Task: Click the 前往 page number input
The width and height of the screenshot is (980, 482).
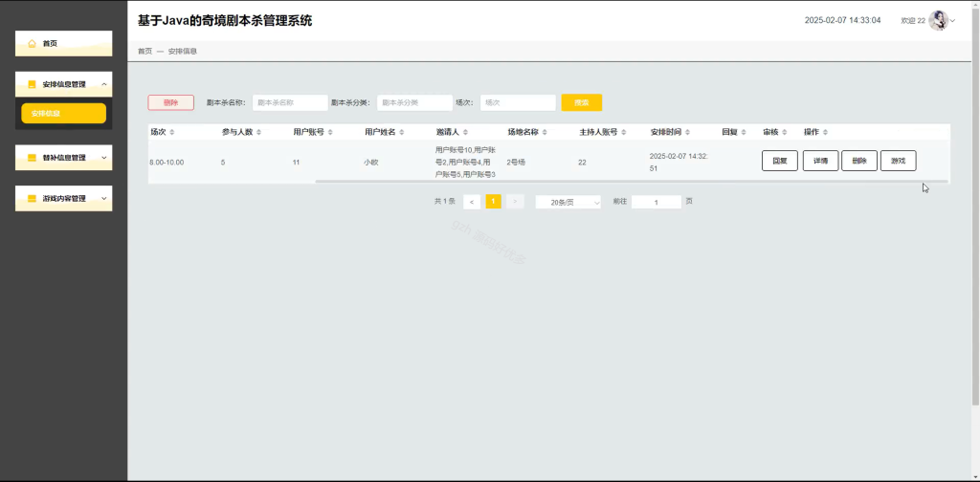Action: click(657, 203)
